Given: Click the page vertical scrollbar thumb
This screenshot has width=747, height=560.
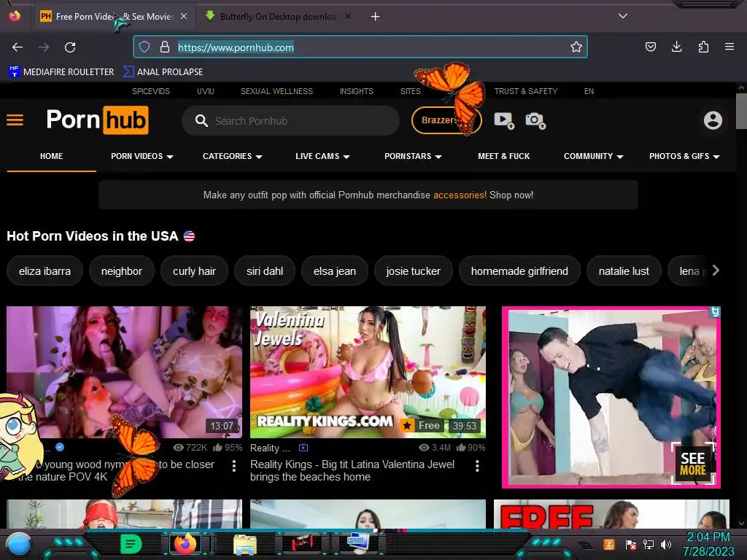Looking at the screenshot, I should (741, 111).
